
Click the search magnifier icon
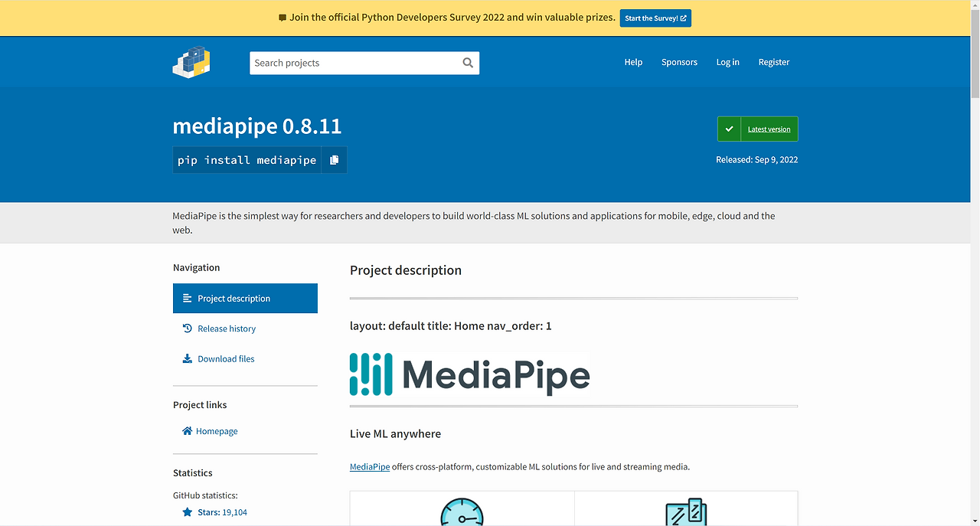468,63
